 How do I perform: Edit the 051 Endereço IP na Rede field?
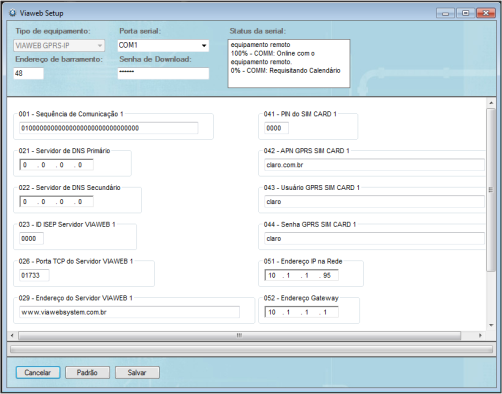pyautogui.click(x=302, y=275)
